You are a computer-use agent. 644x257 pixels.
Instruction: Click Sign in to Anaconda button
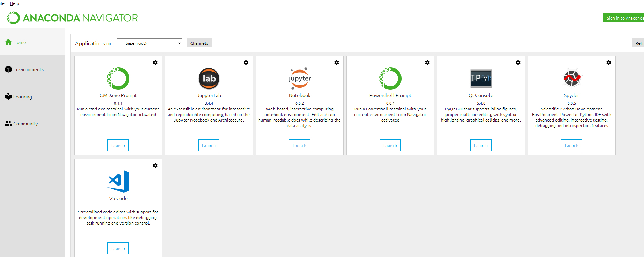click(x=624, y=18)
